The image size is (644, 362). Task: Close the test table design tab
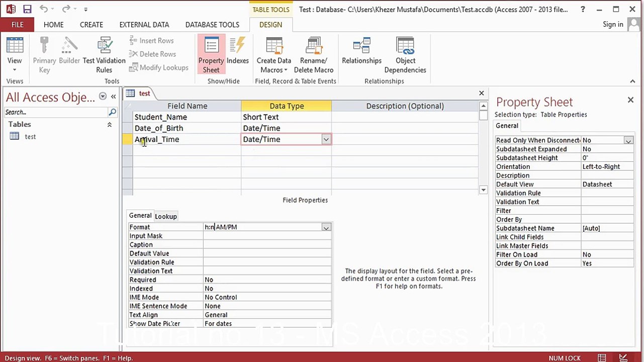(482, 93)
